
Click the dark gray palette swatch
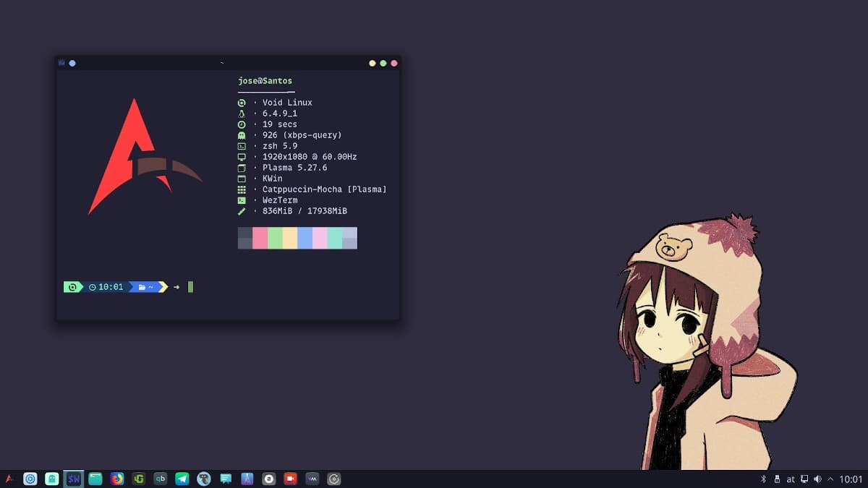click(x=245, y=238)
